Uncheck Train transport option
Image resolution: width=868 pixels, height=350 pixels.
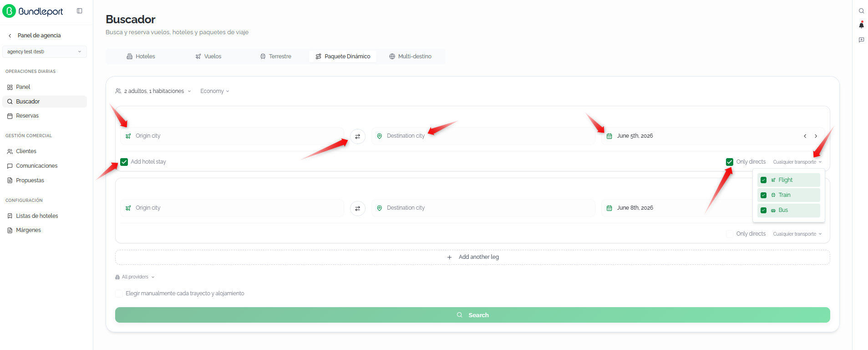789,195
